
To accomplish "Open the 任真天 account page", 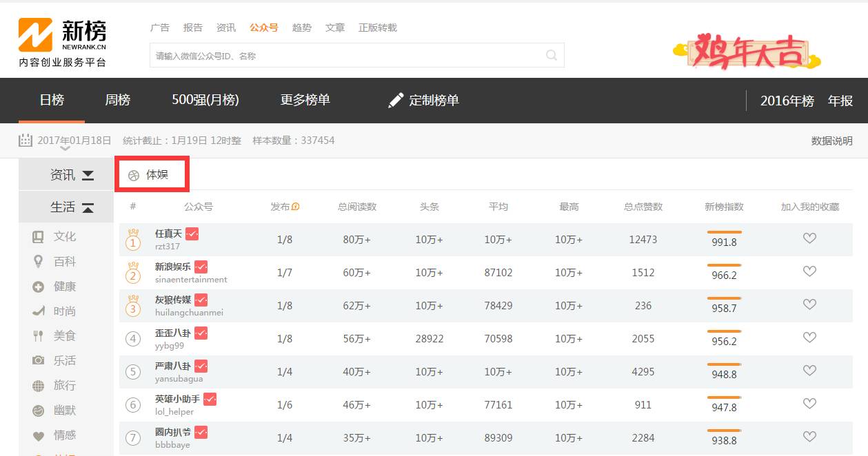I will click(168, 234).
